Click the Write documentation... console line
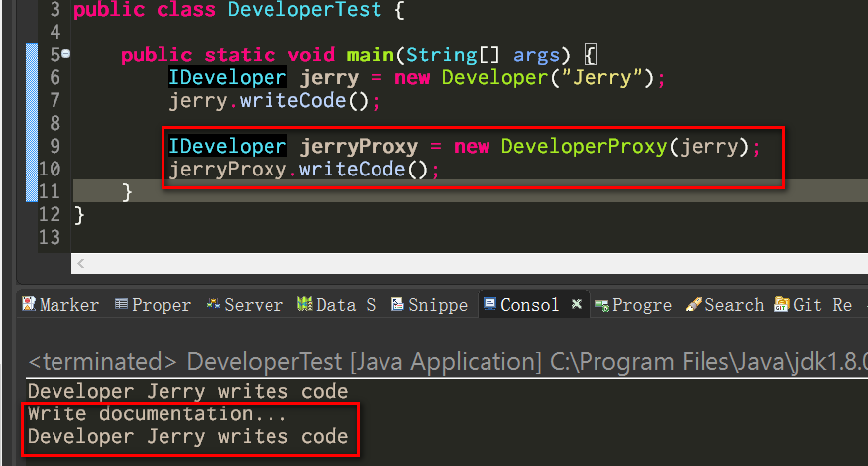 pyautogui.click(x=158, y=413)
